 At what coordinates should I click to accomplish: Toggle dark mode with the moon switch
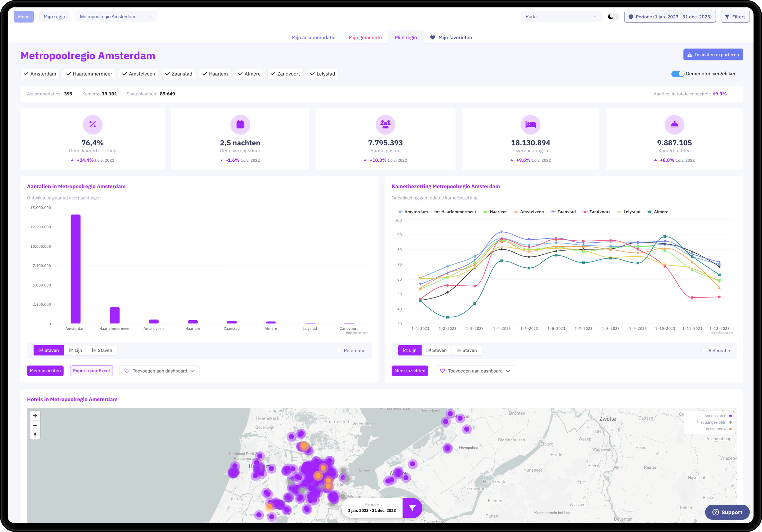point(613,17)
